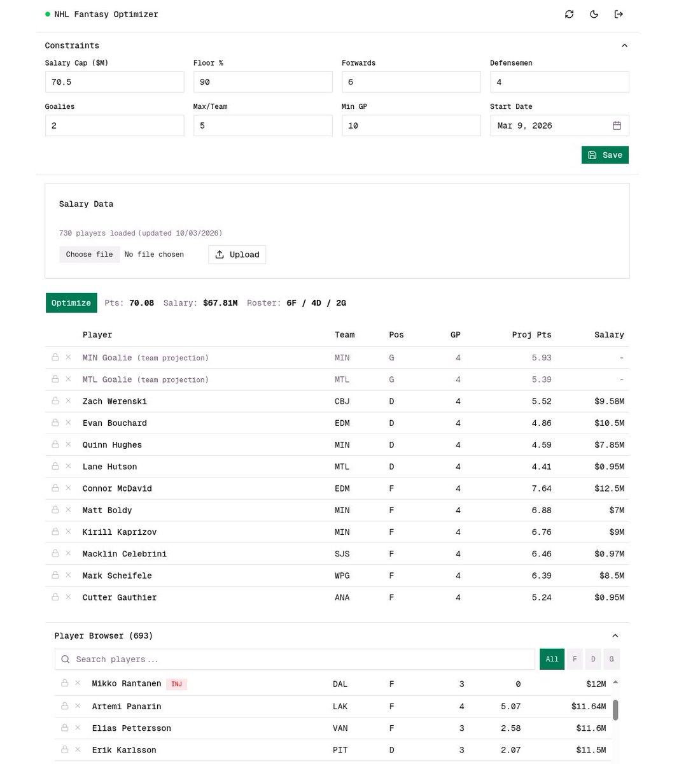Exclude Elias Pettersson using the X icon

tap(78, 728)
